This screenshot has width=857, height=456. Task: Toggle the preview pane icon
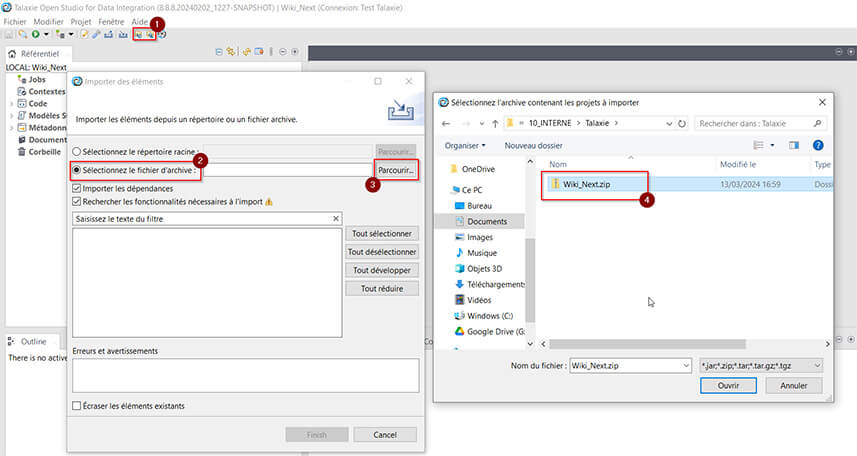point(794,145)
